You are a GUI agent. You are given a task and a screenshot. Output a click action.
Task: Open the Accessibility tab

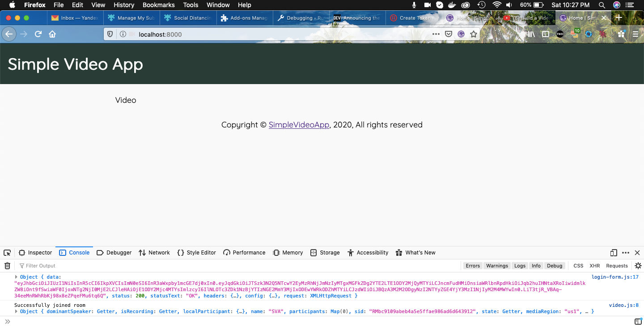coord(368,253)
